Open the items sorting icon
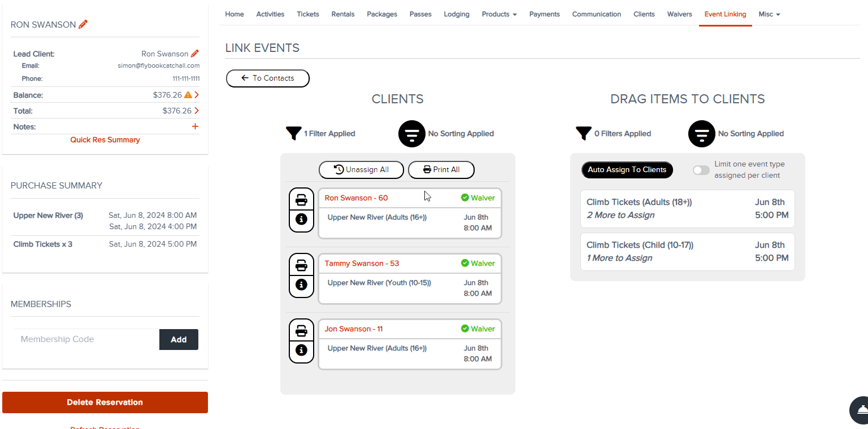Viewport: 868px width, 429px height. click(x=702, y=134)
